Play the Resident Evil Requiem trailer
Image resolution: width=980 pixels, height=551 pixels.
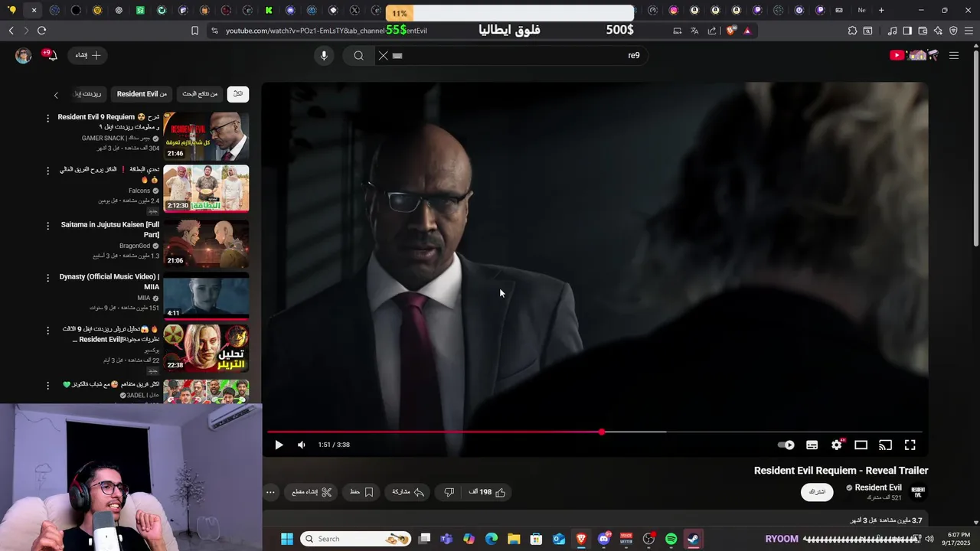(279, 445)
